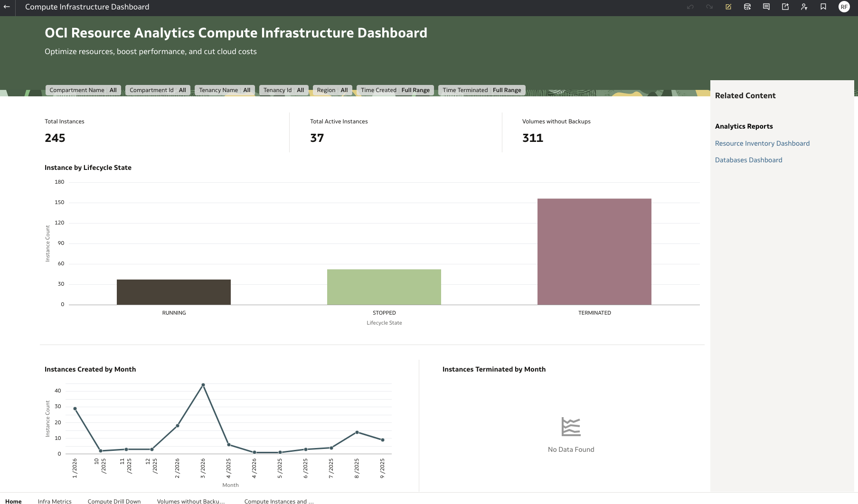This screenshot has height=504, width=858.
Task: Select the Time Created Full Range filter
Action: pos(396,90)
